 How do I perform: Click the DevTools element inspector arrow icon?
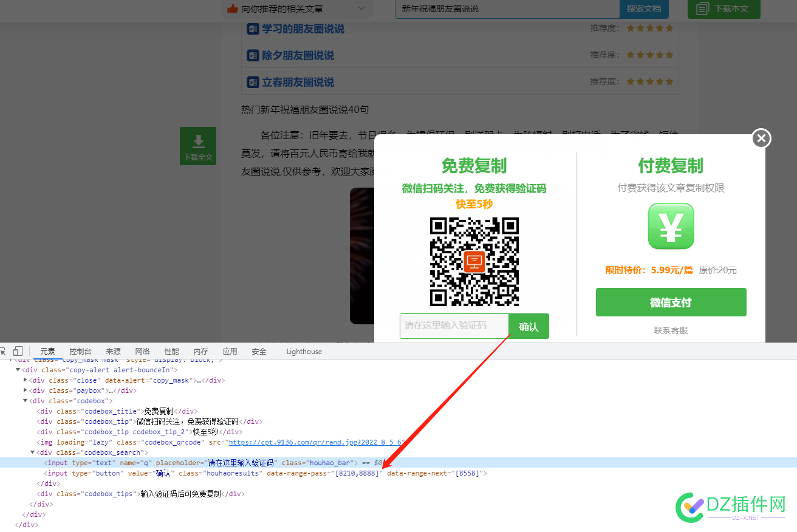pyautogui.click(x=2, y=351)
